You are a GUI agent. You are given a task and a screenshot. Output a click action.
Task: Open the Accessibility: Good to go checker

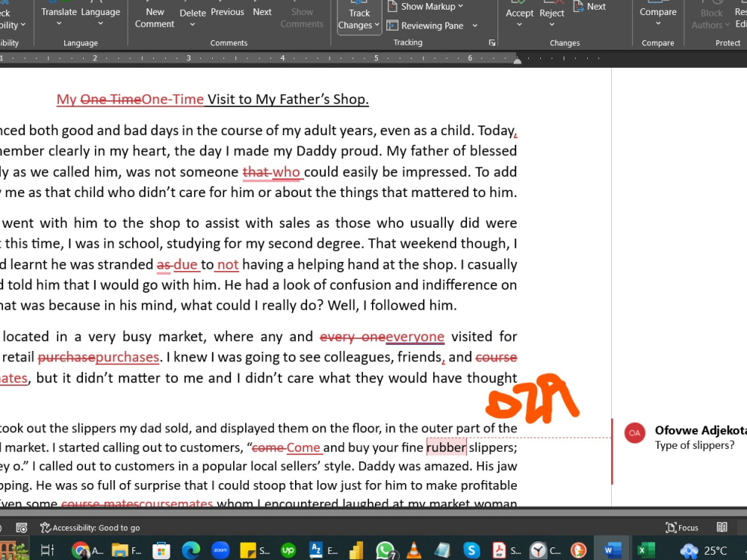[90, 528]
